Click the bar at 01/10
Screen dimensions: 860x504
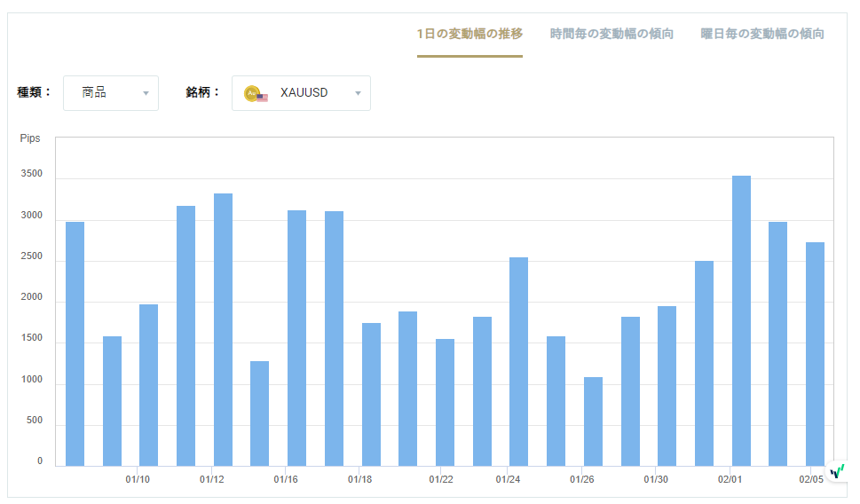tap(148, 385)
